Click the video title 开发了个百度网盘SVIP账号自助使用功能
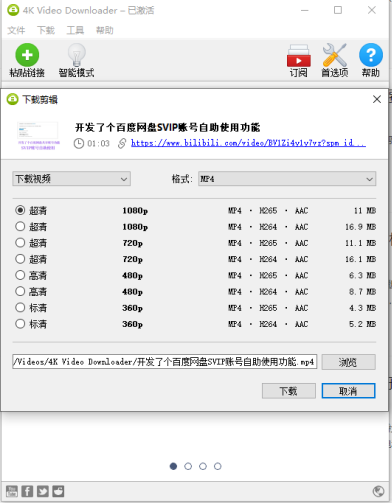This screenshot has height=503, width=392. coord(168,127)
